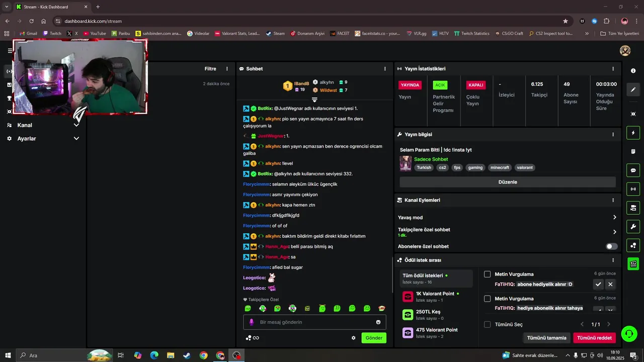The height and width of the screenshot is (362, 644).
Task: Open Windows Start menu
Action: (x=8, y=355)
